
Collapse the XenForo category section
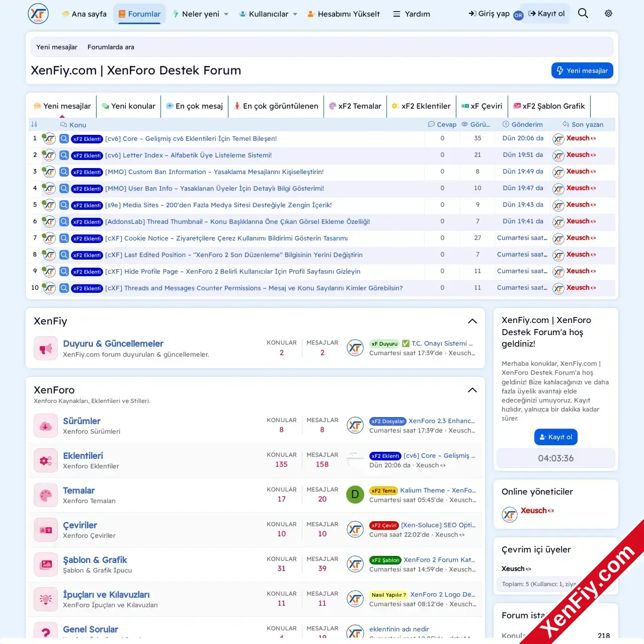coord(472,390)
